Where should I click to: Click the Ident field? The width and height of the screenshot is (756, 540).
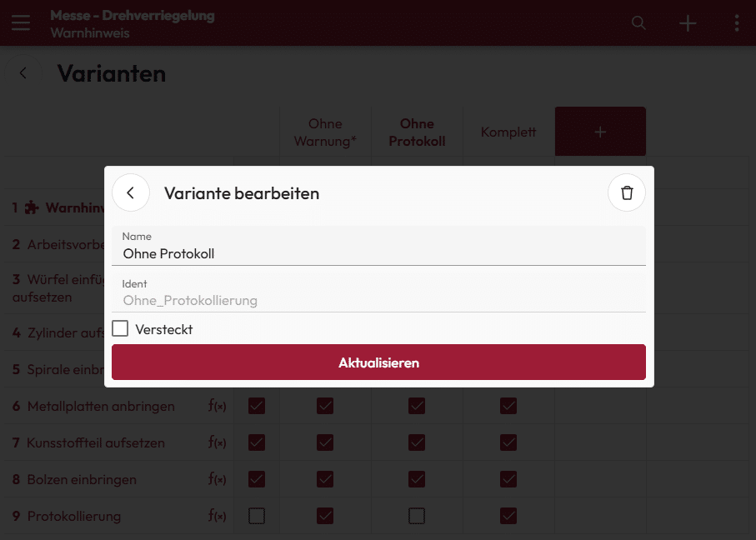378,300
